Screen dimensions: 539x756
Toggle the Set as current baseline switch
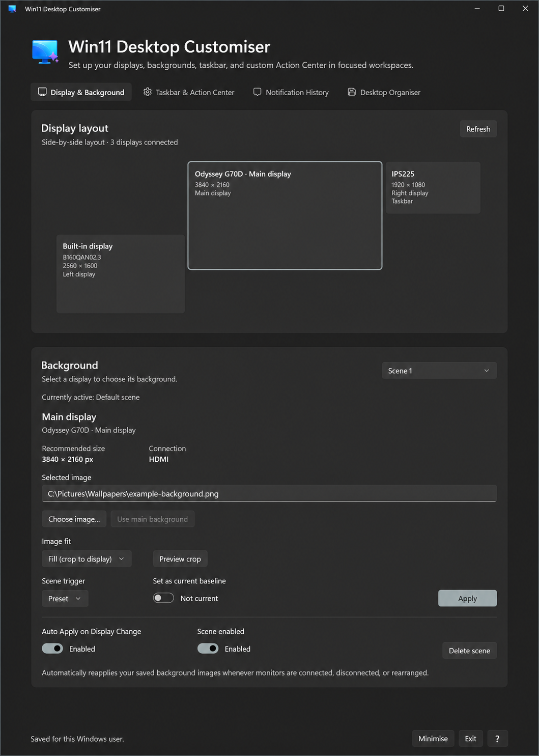point(163,598)
